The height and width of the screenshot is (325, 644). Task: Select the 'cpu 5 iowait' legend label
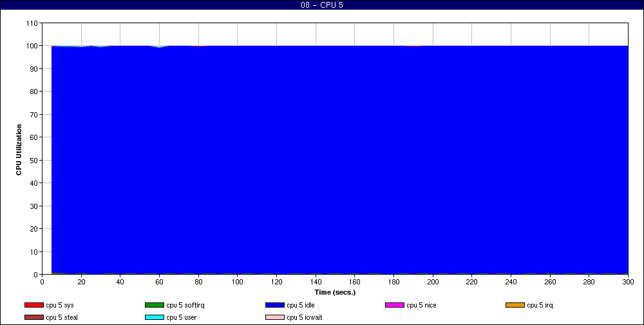click(x=305, y=318)
